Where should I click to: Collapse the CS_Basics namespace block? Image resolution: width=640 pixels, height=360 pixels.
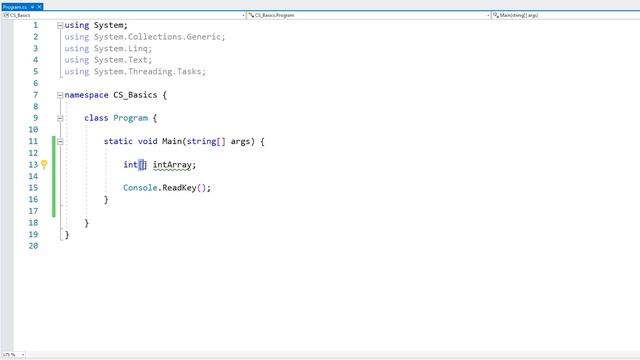tap(60, 95)
